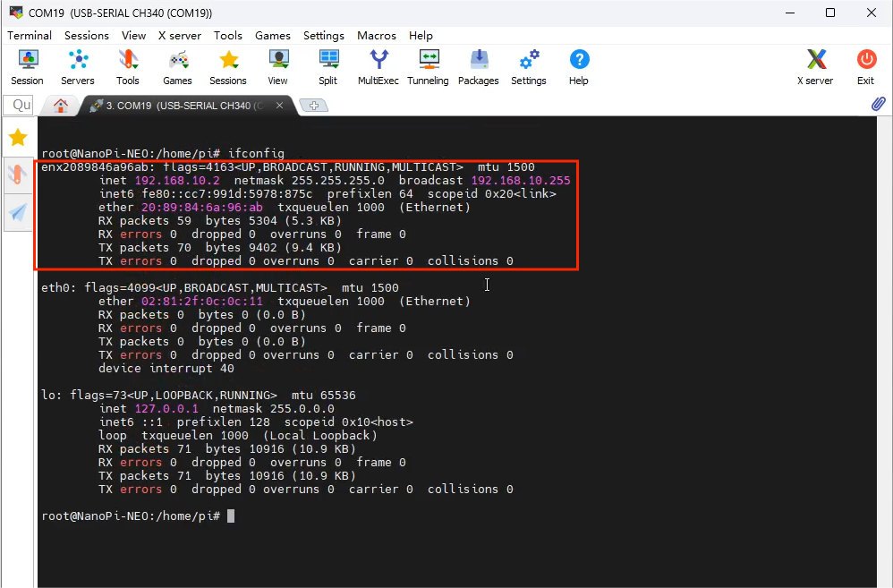The width and height of the screenshot is (893, 588).
Task: Click the Quick connect search field
Action: click(19, 105)
